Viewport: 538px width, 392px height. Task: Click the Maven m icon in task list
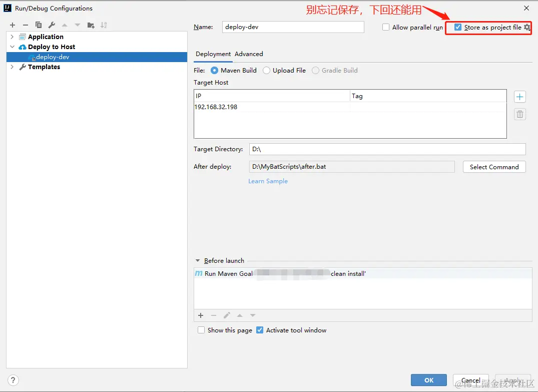coord(199,273)
